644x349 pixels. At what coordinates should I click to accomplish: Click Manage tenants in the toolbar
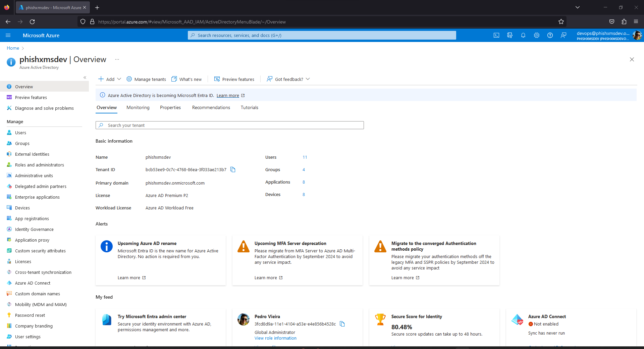pyautogui.click(x=146, y=79)
